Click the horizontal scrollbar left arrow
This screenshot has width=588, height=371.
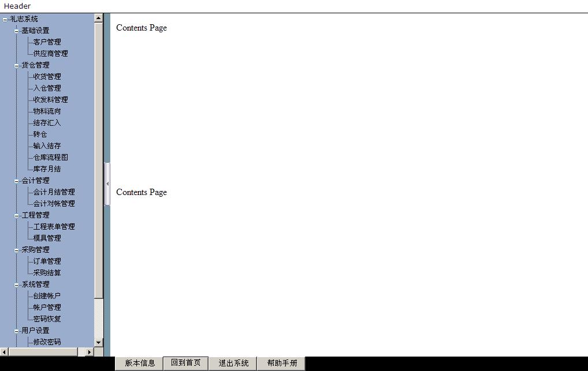pyautogui.click(x=4, y=352)
